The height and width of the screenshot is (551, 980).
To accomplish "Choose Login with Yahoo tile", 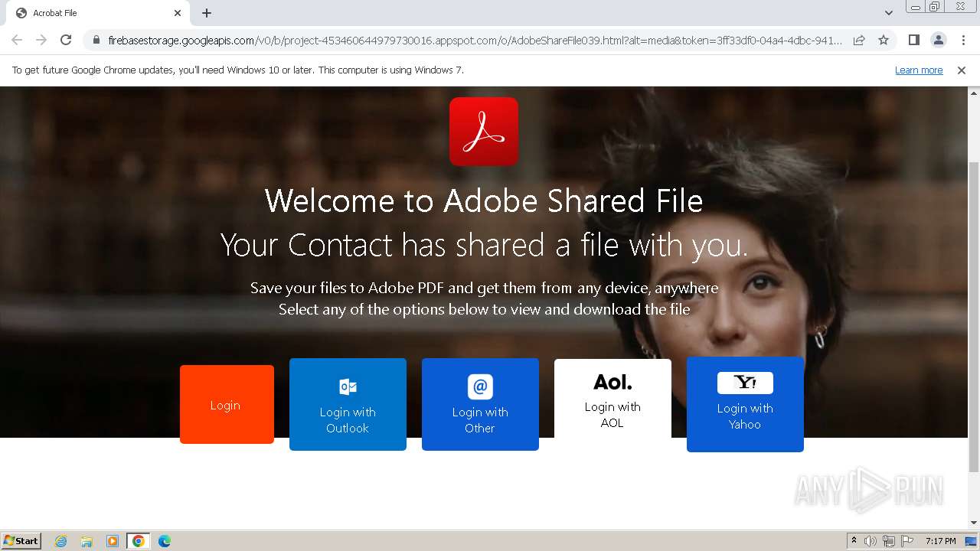I will coord(745,404).
